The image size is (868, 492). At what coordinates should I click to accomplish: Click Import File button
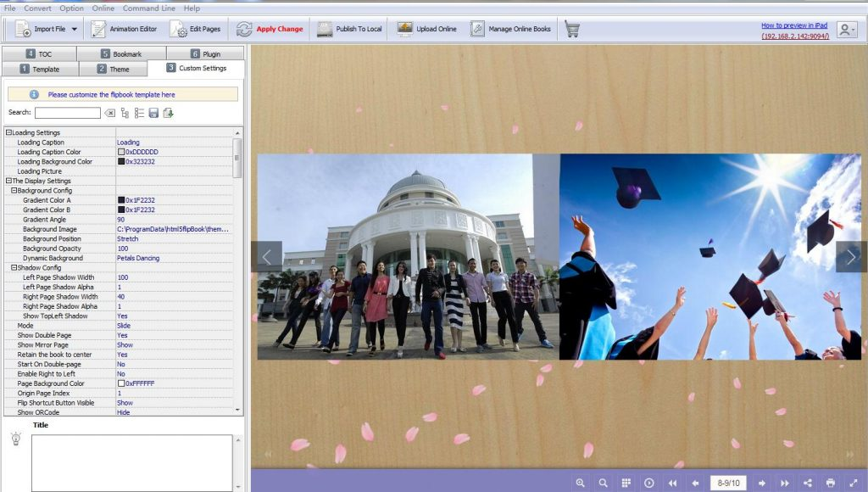(41, 29)
